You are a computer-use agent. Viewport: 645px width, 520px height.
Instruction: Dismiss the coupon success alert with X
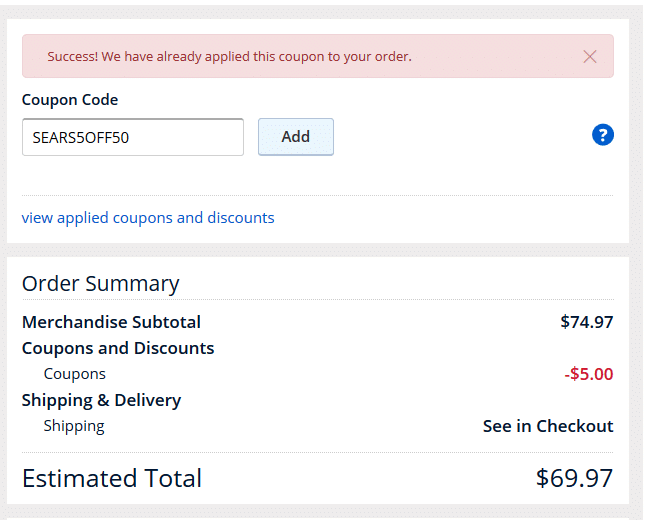pyautogui.click(x=590, y=56)
